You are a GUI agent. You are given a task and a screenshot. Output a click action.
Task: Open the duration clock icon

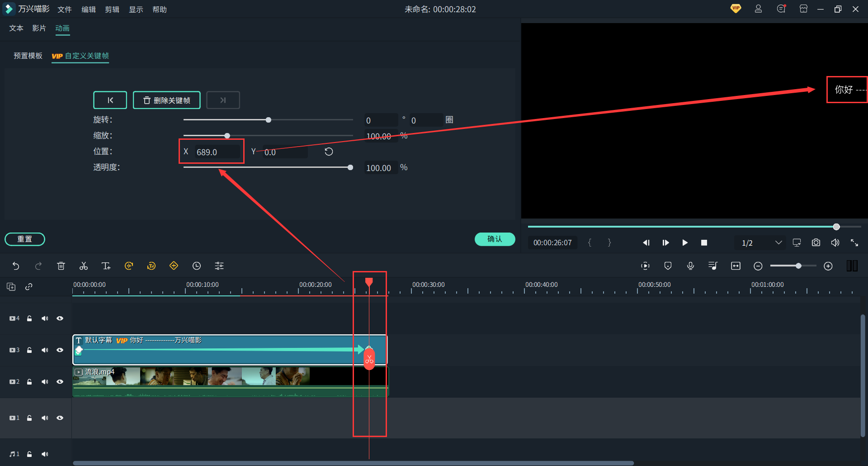(197, 266)
